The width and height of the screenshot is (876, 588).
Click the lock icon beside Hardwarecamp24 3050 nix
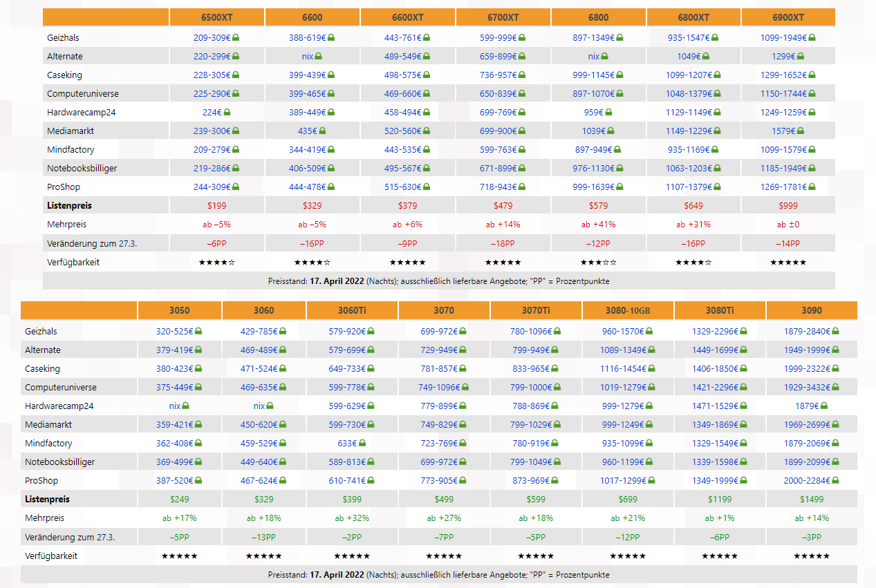pyautogui.click(x=185, y=406)
